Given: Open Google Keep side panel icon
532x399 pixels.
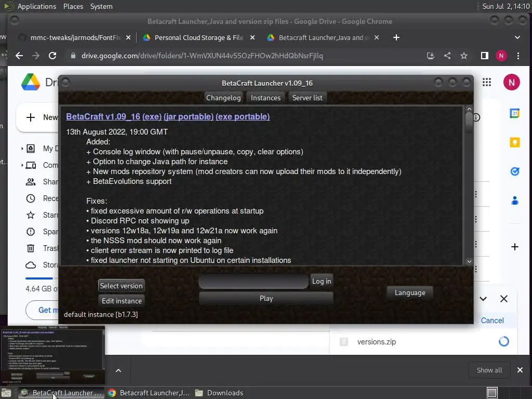Looking at the screenshot, I should coord(515,142).
